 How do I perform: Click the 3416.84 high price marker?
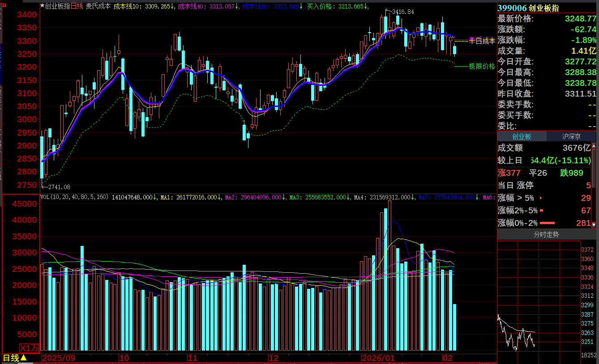[x=402, y=12]
